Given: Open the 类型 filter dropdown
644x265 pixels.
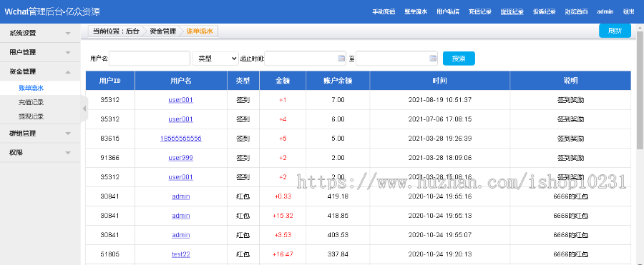Looking at the screenshot, I should (215, 59).
